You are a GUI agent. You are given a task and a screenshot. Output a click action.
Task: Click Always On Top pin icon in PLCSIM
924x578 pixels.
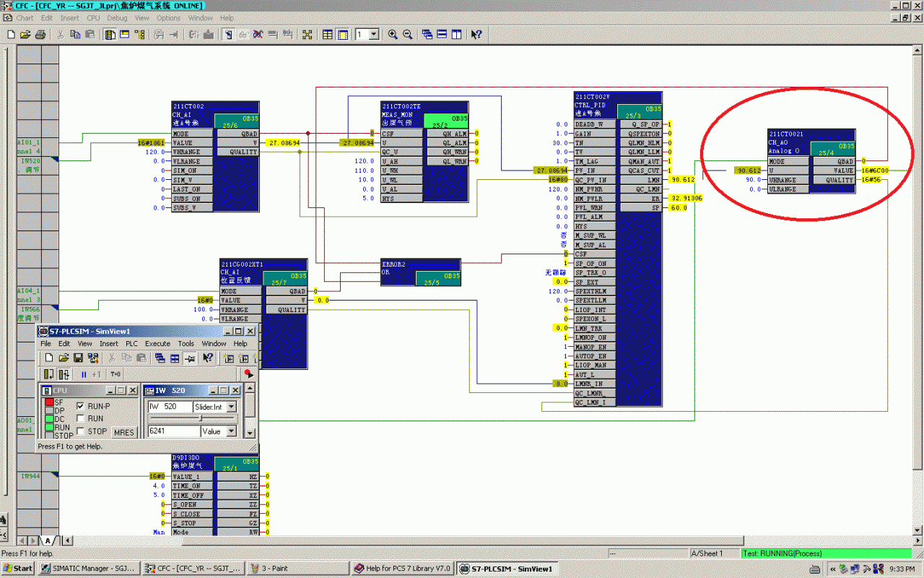190,358
